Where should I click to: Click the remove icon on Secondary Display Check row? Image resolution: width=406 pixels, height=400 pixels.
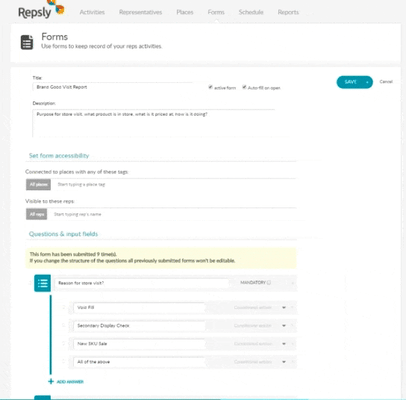click(x=292, y=326)
